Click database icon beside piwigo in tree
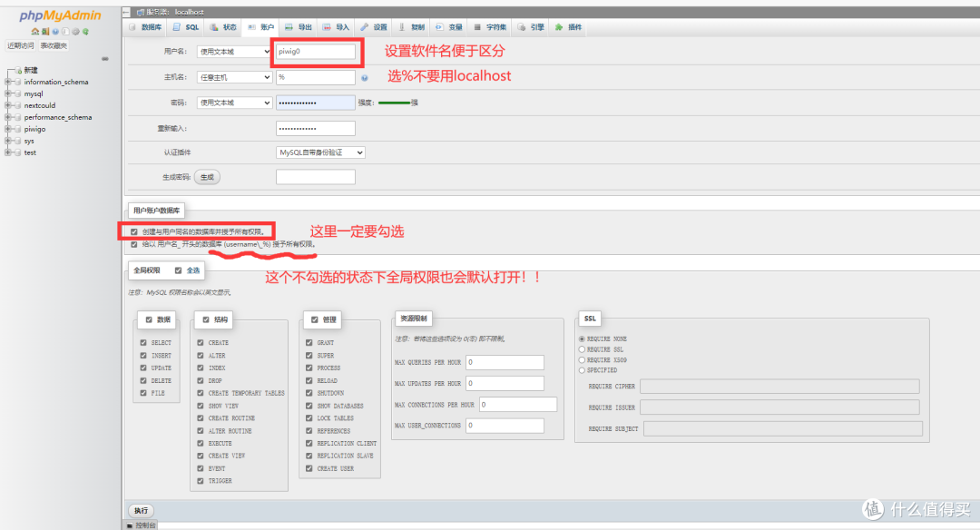This screenshot has height=530, width=980. [x=17, y=129]
